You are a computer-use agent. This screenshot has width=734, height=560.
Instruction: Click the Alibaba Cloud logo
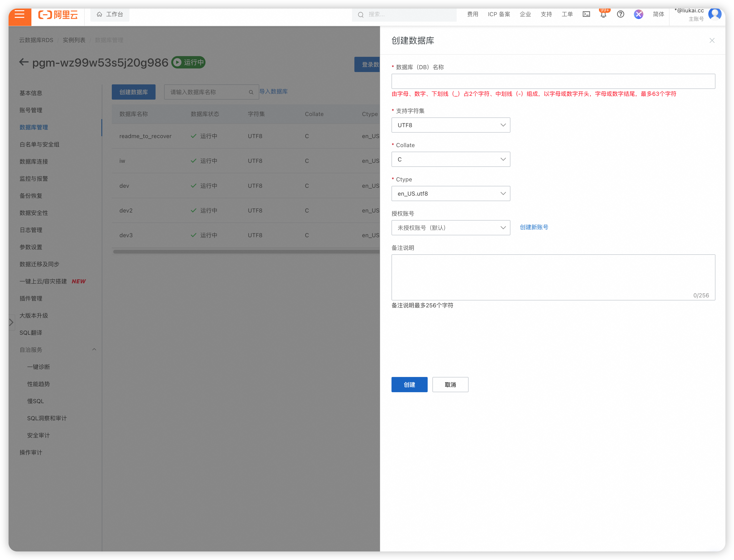point(58,15)
